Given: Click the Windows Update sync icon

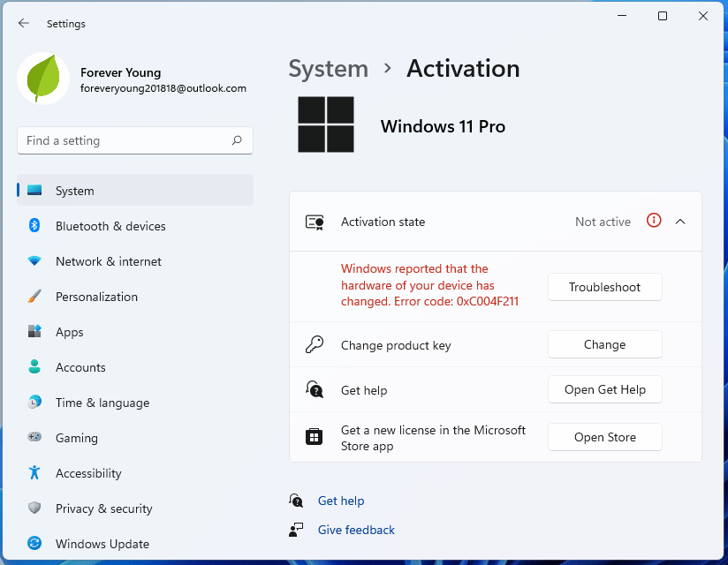Looking at the screenshot, I should pyautogui.click(x=34, y=543).
